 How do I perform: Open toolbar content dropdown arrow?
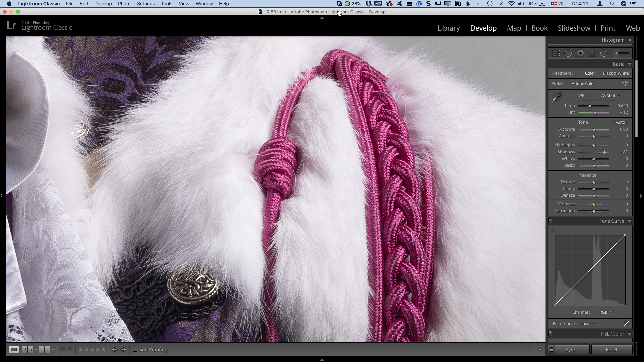[x=540, y=350]
